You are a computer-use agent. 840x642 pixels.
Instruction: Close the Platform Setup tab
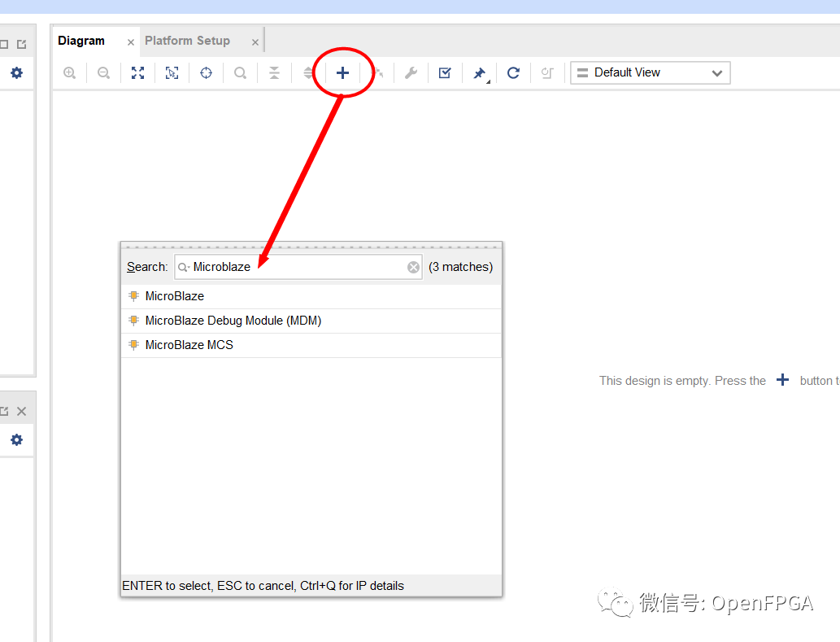(x=255, y=41)
